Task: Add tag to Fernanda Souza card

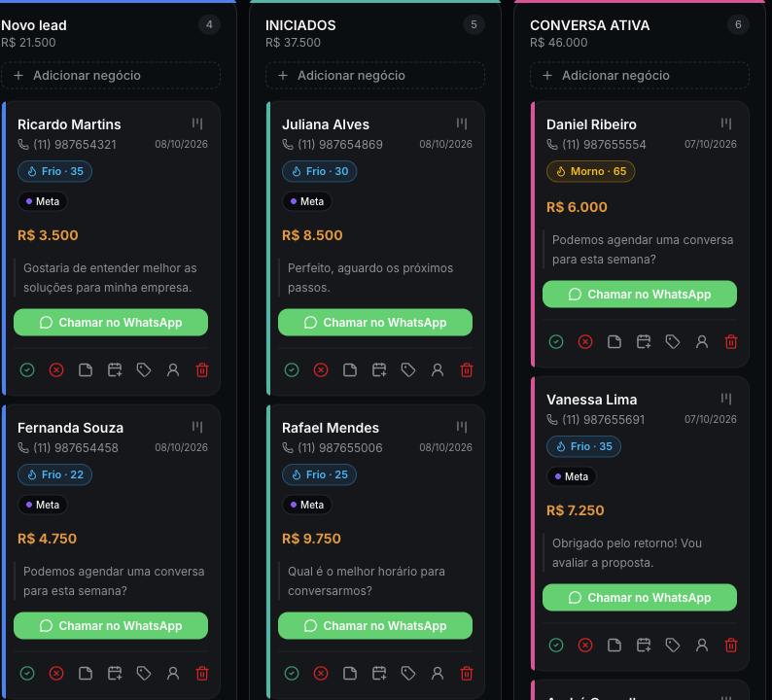Action: [x=144, y=673]
